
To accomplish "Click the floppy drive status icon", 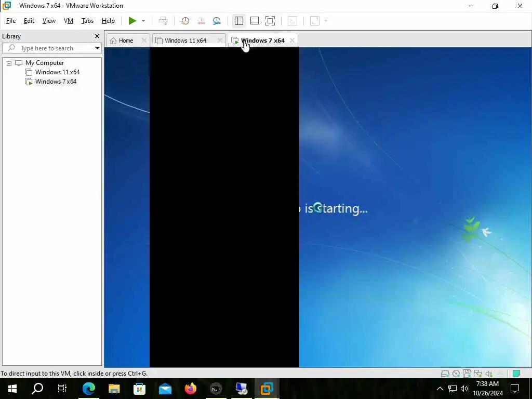I will (x=467, y=374).
